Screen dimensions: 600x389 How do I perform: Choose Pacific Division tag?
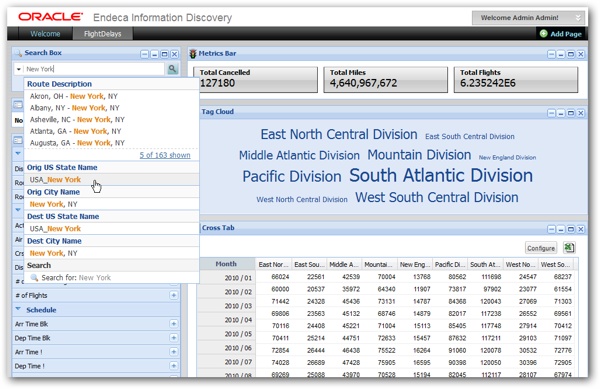tap(292, 176)
